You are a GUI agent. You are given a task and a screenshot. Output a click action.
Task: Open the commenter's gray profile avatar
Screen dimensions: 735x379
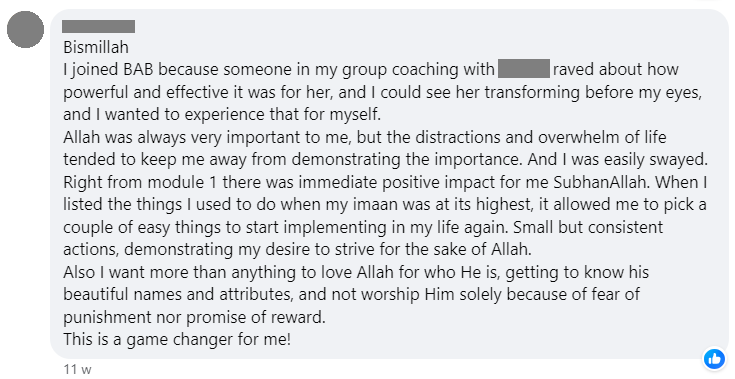[x=25, y=30]
